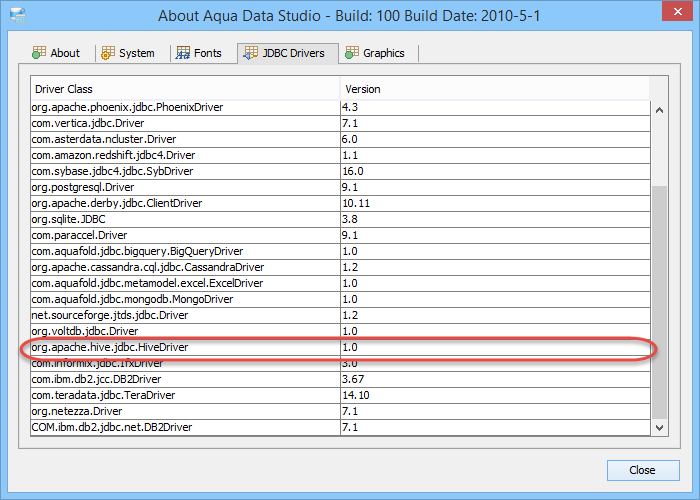Click version 1.1 of redshift Driver
The height and width of the screenshot is (500, 700).
click(x=350, y=155)
